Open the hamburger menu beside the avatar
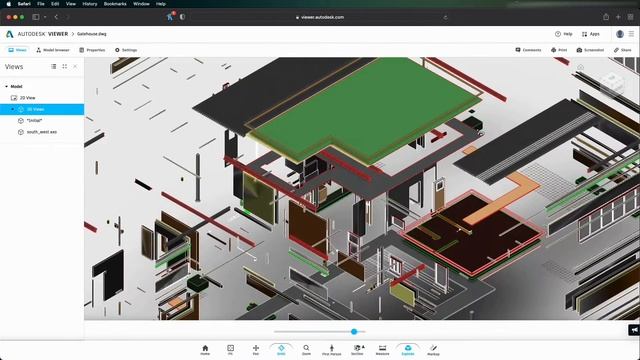640x360 pixels. coord(631,34)
